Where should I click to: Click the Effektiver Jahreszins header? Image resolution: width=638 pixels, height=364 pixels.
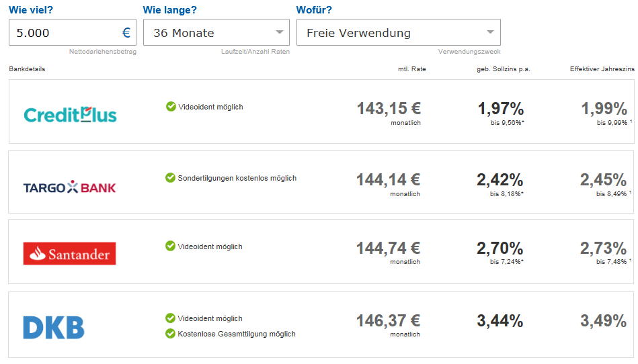pos(602,69)
